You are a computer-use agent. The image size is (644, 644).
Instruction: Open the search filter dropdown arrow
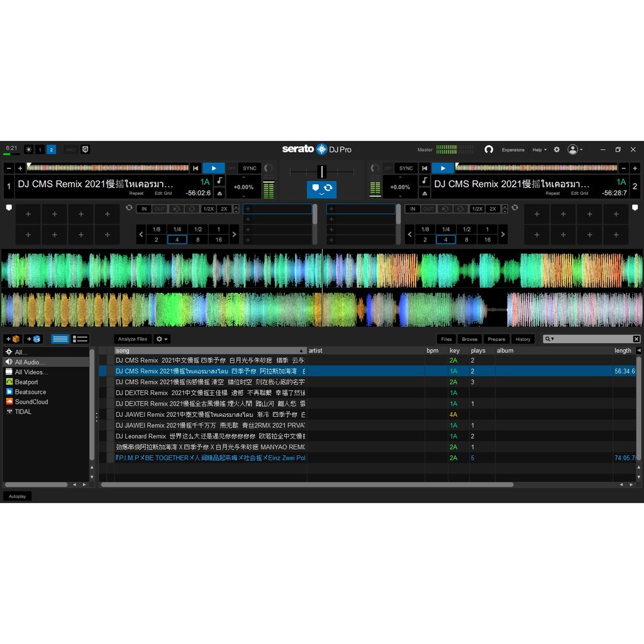(552, 339)
